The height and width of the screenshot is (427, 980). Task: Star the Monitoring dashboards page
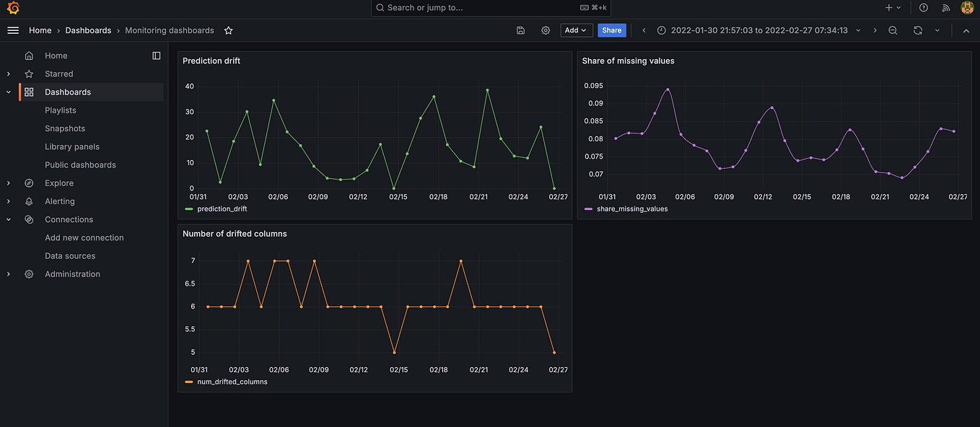pos(228,30)
